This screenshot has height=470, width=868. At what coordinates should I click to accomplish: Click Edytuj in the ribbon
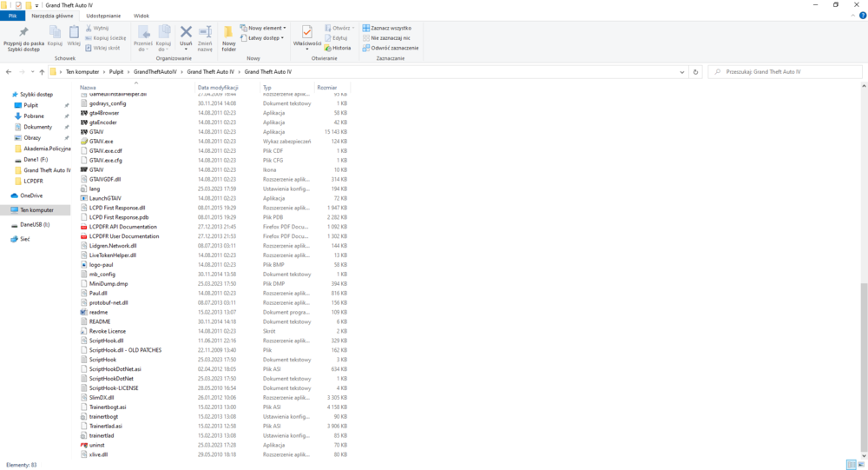click(336, 37)
